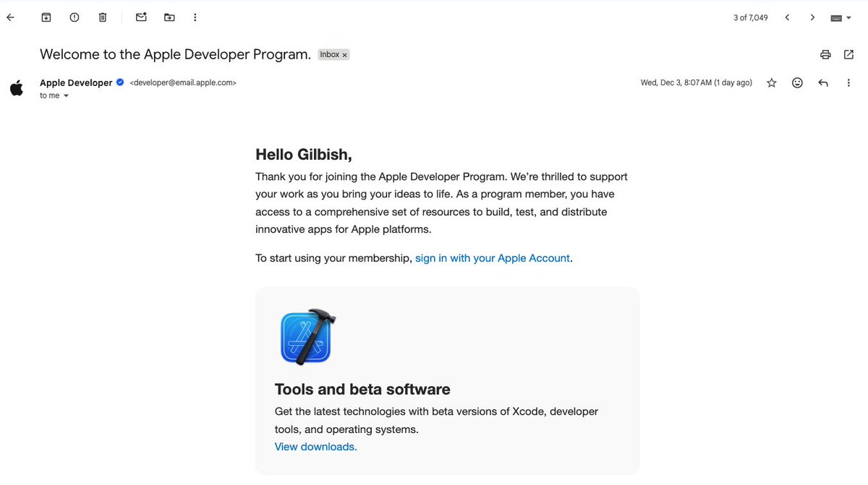Star the Apple Developer message
The height and width of the screenshot is (485, 868).
(x=772, y=83)
